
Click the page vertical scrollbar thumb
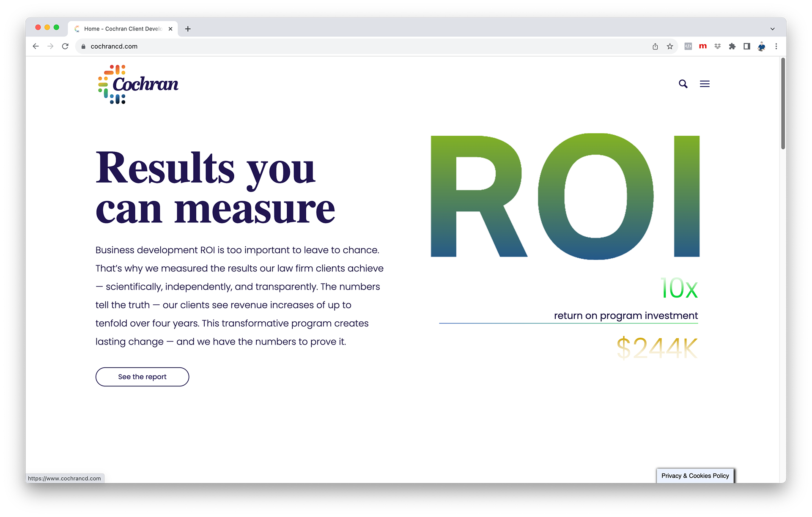783,104
